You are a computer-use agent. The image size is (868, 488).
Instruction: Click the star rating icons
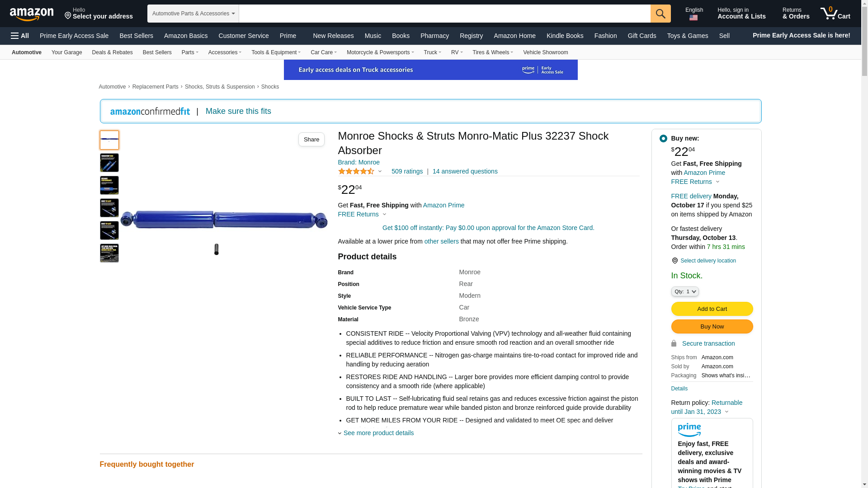pyautogui.click(x=356, y=171)
